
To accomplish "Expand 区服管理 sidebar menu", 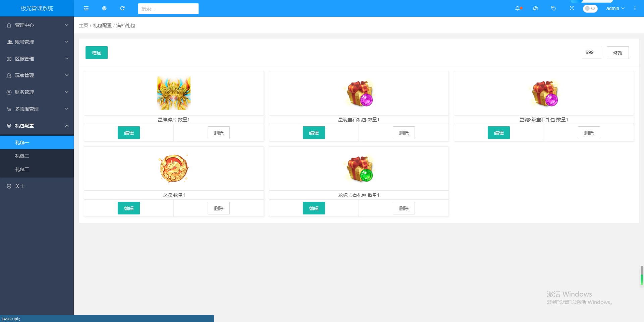I will click(x=37, y=59).
